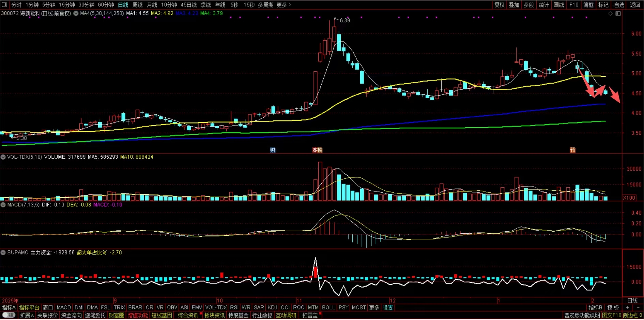Screen dimensions: 644x320
Task: Open the VOL-TDX indicator circle icon
Action: [3, 157]
